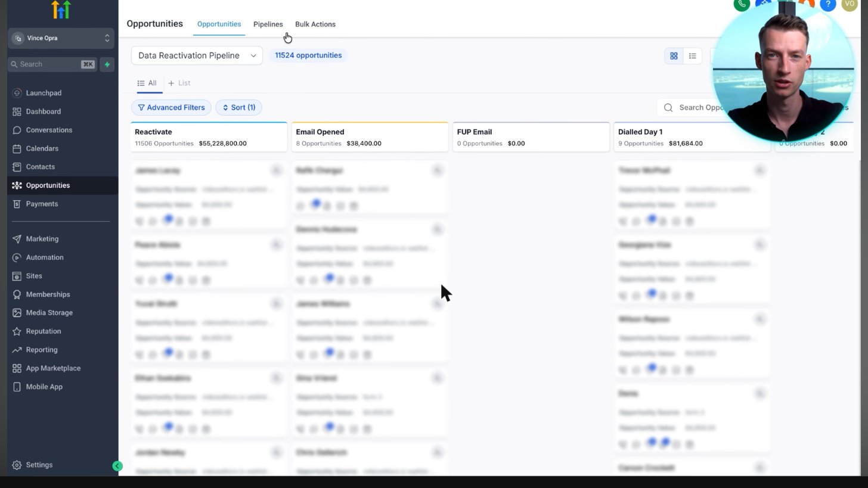Open the Conversations section
This screenshot has width=868, height=488.
(49, 130)
